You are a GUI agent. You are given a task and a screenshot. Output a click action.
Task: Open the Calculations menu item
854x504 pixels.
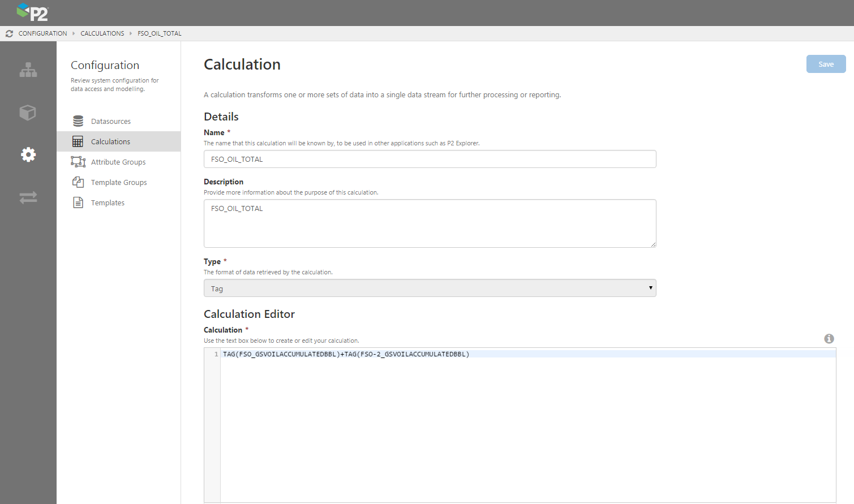click(110, 142)
